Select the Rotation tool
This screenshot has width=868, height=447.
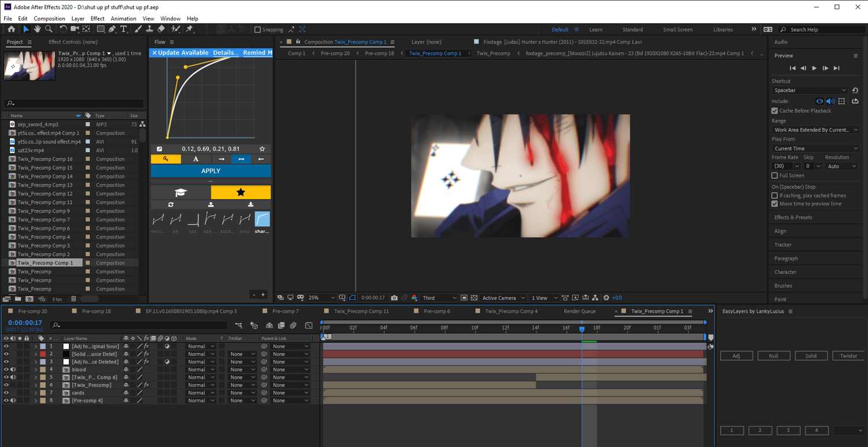(63, 29)
